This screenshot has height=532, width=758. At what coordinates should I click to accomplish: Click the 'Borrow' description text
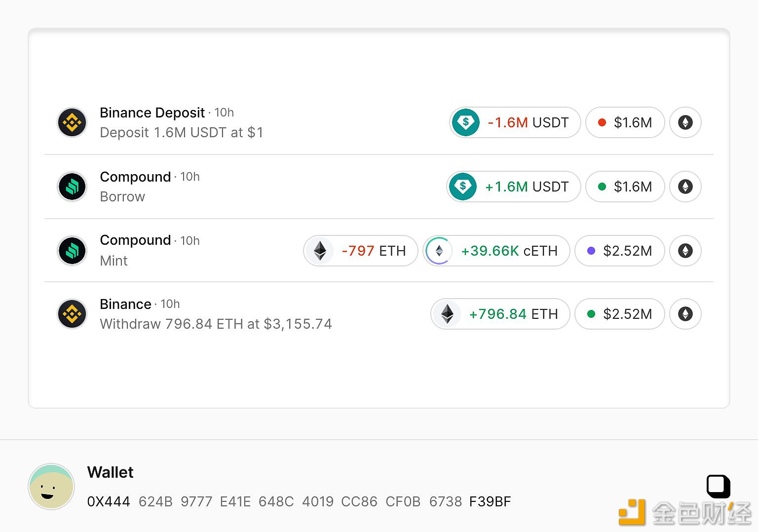click(x=122, y=196)
